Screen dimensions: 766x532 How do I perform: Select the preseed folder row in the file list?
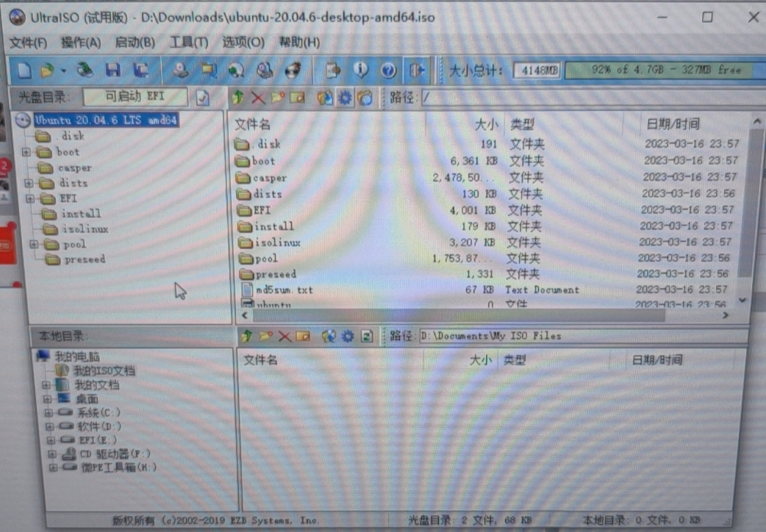[490, 274]
